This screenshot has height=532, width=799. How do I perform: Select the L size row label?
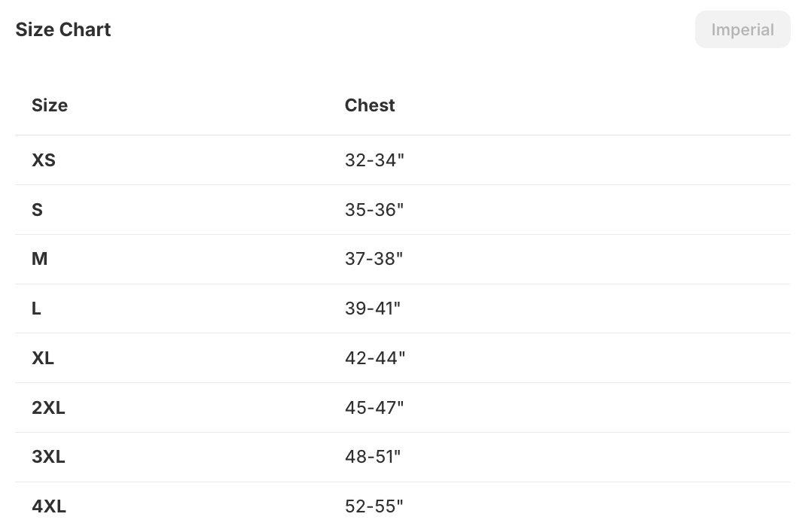(36, 309)
